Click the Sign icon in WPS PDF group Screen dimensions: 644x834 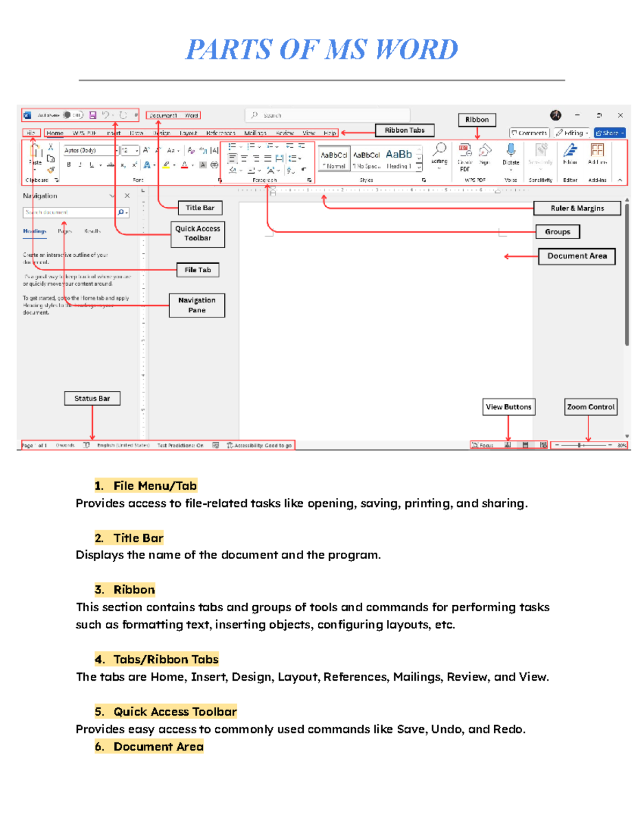coord(484,149)
